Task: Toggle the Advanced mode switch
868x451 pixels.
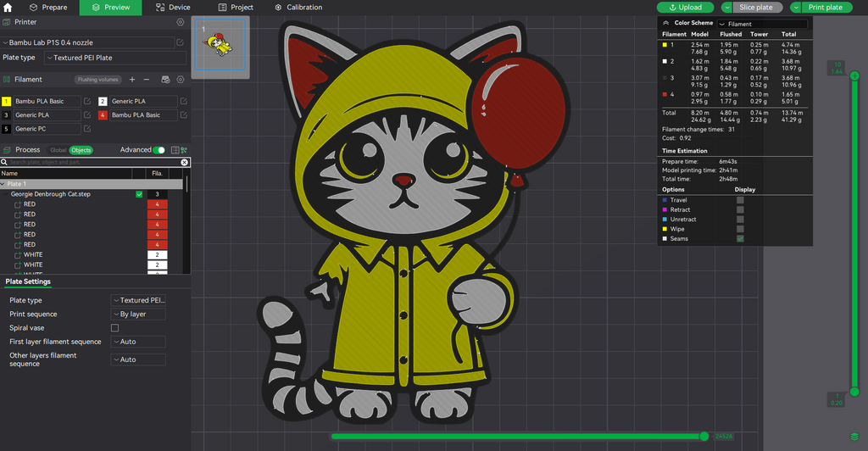Action: coord(159,150)
